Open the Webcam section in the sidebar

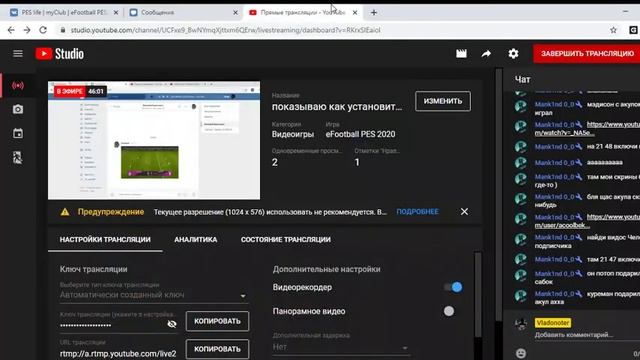18,109
